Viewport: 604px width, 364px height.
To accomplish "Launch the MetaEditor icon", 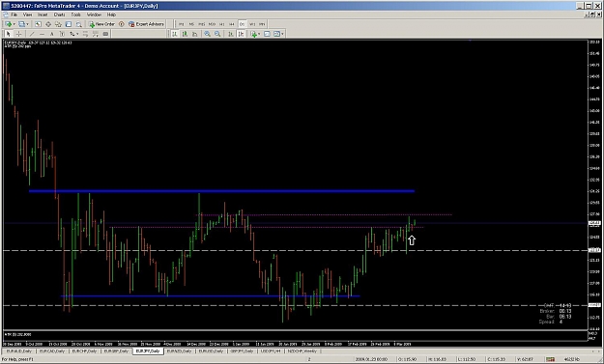I will coord(122,24).
